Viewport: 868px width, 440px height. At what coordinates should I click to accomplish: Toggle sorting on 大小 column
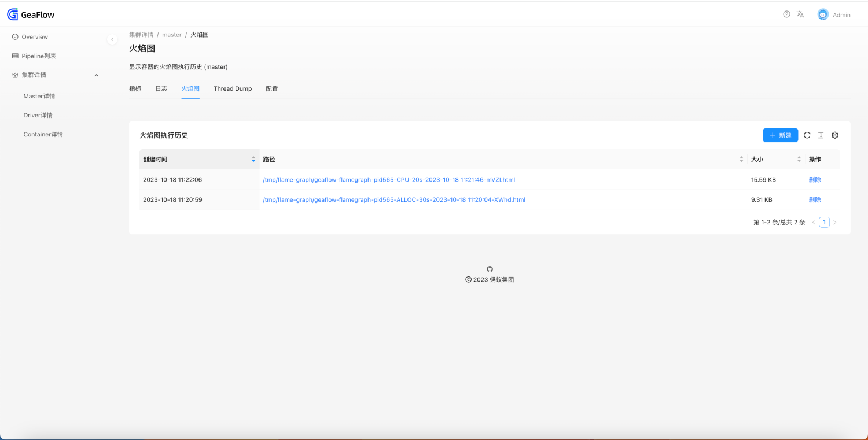(799, 159)
